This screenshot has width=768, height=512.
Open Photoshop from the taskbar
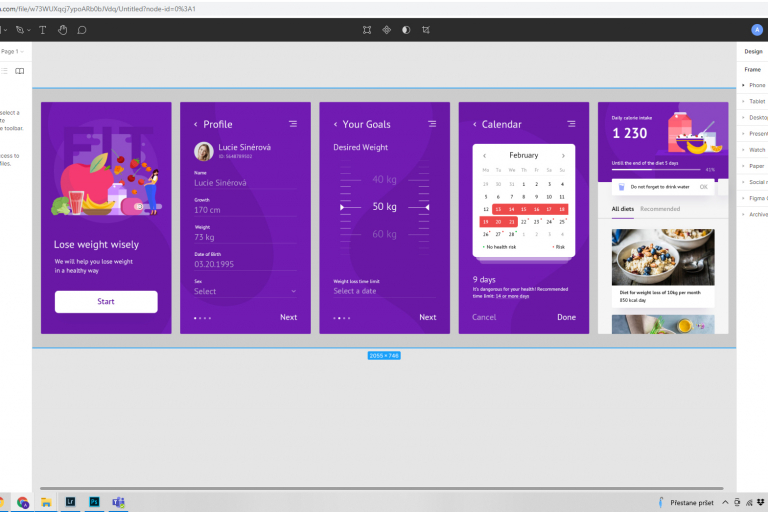click(x=94, y=501)
